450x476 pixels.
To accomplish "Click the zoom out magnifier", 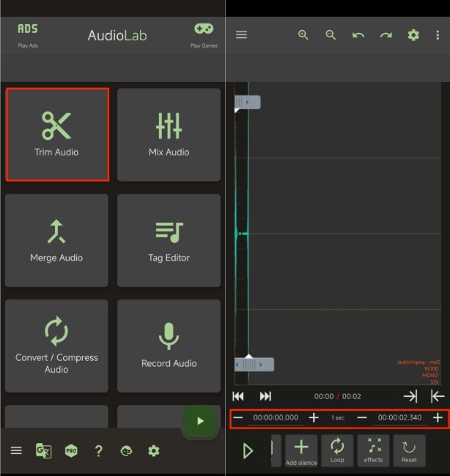I will point(331,35).
